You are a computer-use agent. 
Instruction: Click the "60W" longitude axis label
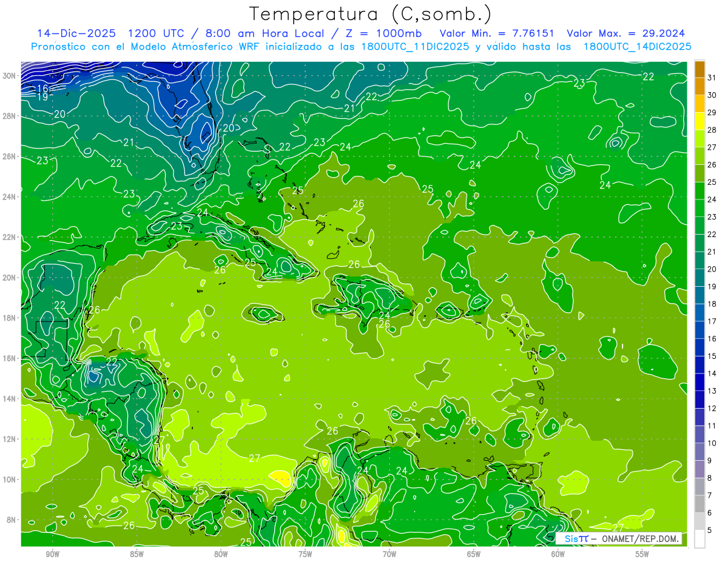click(558, 554)
